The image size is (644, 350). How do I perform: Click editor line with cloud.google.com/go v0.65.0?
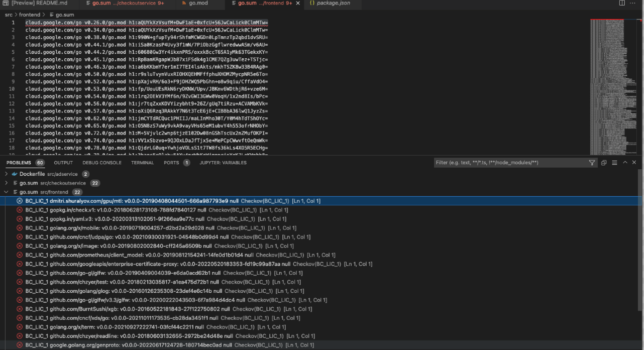pos(147,126)
